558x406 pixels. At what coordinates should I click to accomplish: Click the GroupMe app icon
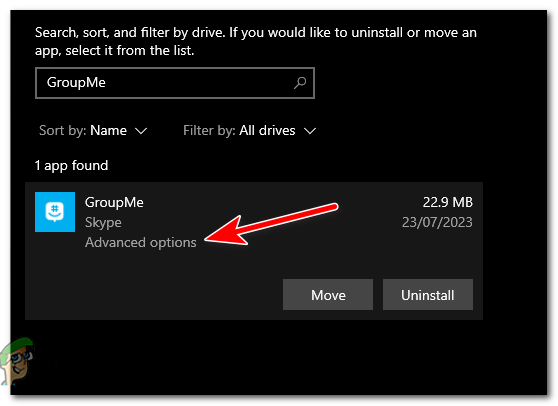(x=55, y=212)
